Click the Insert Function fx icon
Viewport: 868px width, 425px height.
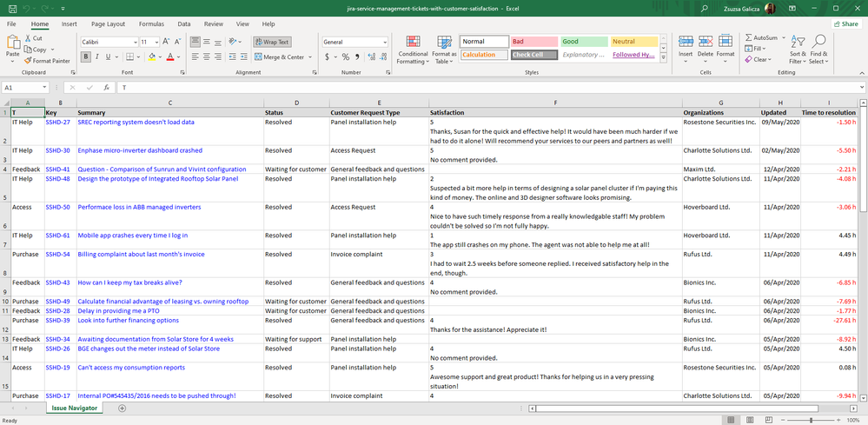point(106,88)
